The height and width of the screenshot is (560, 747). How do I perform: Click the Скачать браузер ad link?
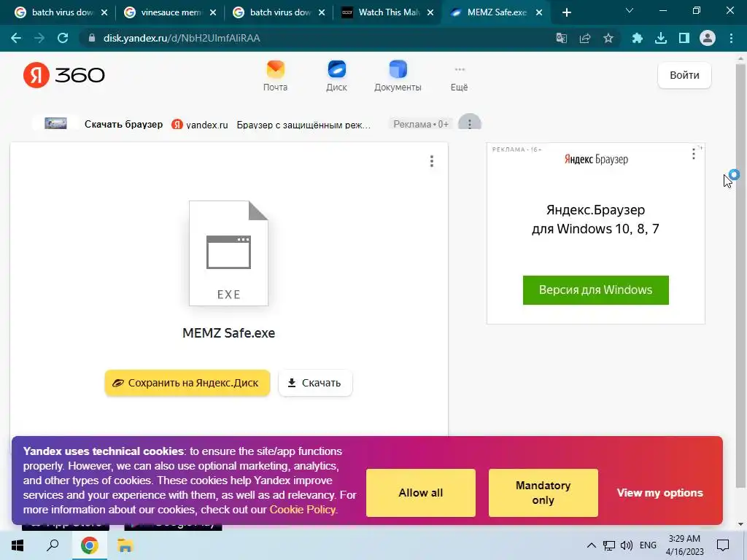tap(123, 124)
